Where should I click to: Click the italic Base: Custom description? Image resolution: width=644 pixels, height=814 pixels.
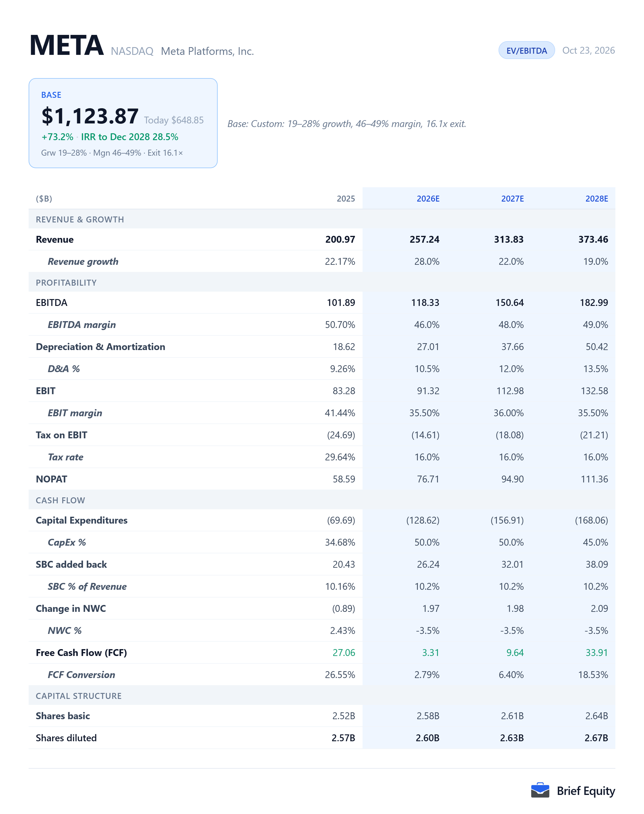[x=347, y=124]
